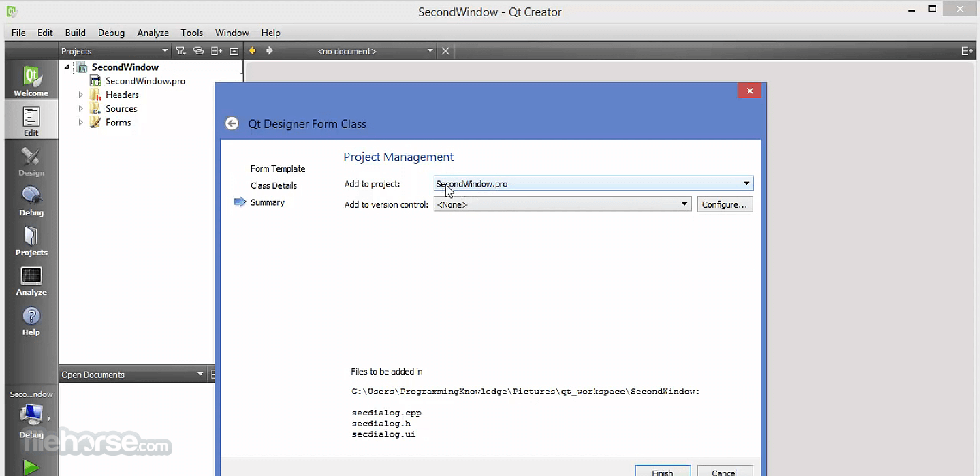Open the Add to project dropdown
Screen dimensions: 980x476
tap(593, 183)
